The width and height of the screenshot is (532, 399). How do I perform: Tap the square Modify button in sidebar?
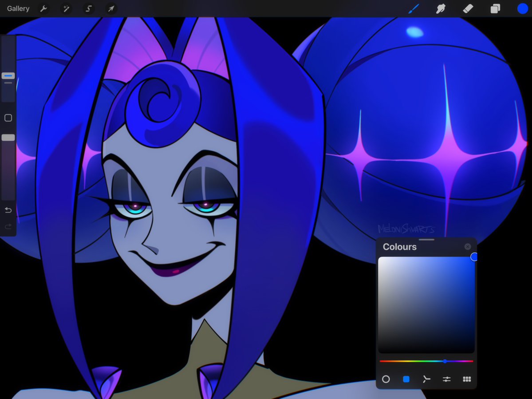click(8, 118)
